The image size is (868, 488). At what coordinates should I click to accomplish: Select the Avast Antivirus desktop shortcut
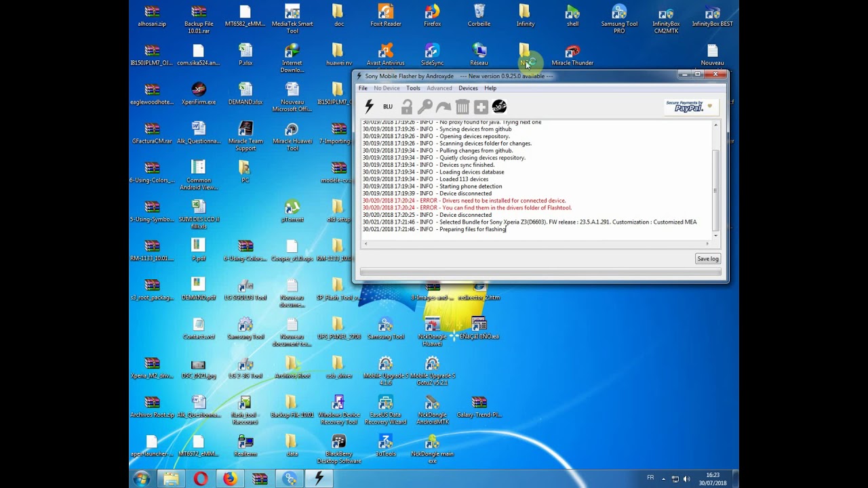[x=386, y=55]
